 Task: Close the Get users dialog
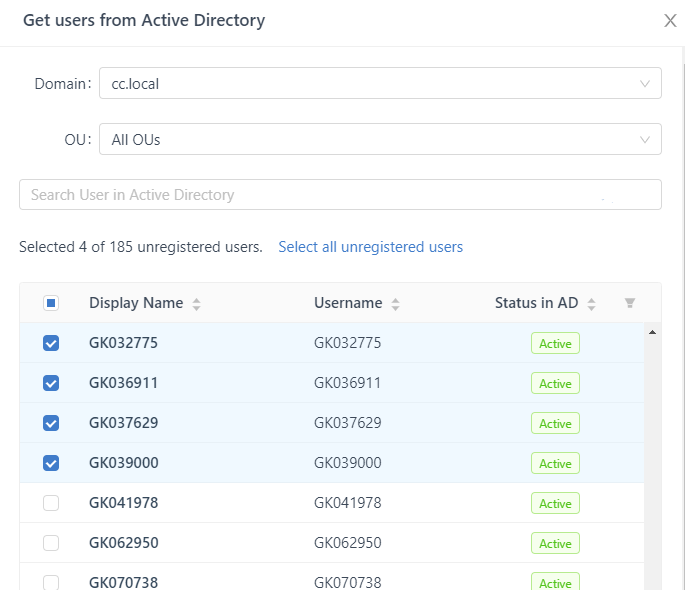click(x=670, y=21)
